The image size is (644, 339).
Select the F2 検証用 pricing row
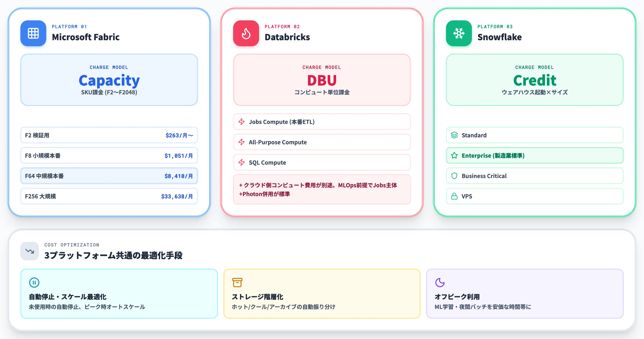[x=109, y=135]
